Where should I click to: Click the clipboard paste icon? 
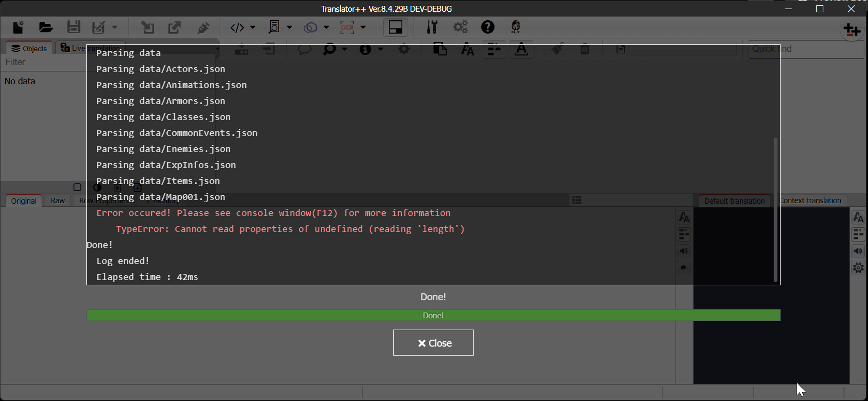pos(440,50)
